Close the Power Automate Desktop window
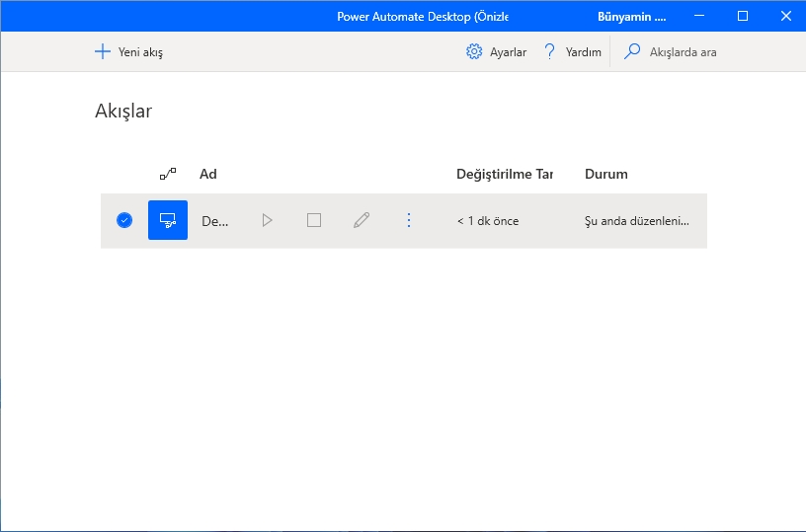806x532 pixels. pos(786,16)
